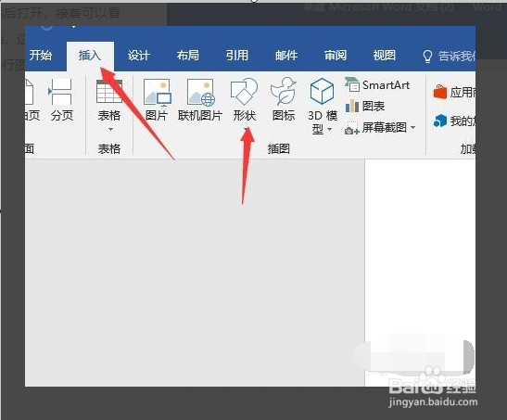Insert a picture using 图片
The width and height of the screenshot is (507, 420).
(x=157, y=100)
